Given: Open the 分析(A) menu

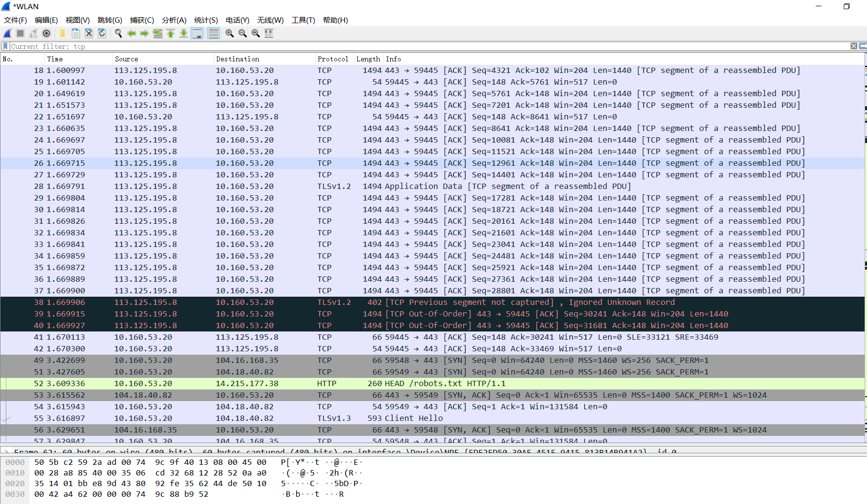Looking at the screenshot, I should coord(174,20).
